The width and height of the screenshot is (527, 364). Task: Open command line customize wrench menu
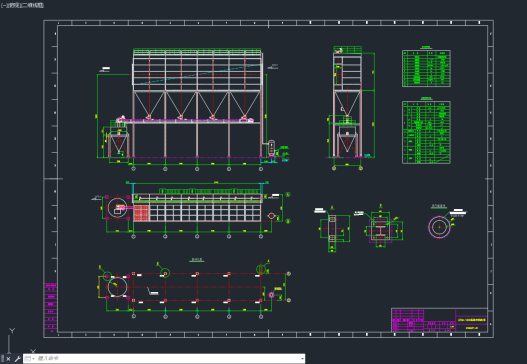pos(17,359)
